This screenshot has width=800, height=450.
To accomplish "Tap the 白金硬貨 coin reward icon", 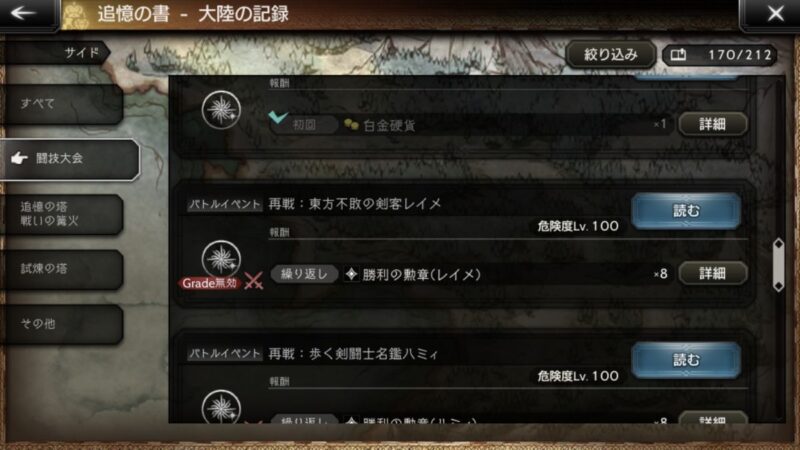I will tap(351, 124).
